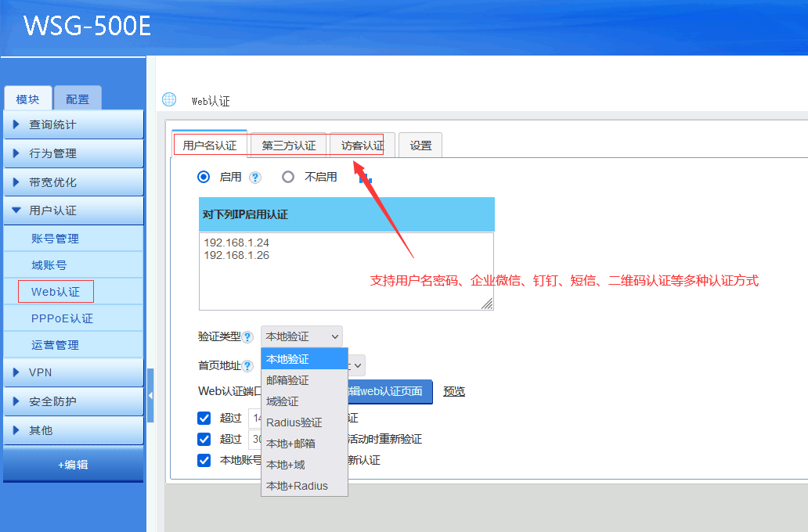
Task: Click the globe icon beside Web认证 title
Action: click(169, 99)
